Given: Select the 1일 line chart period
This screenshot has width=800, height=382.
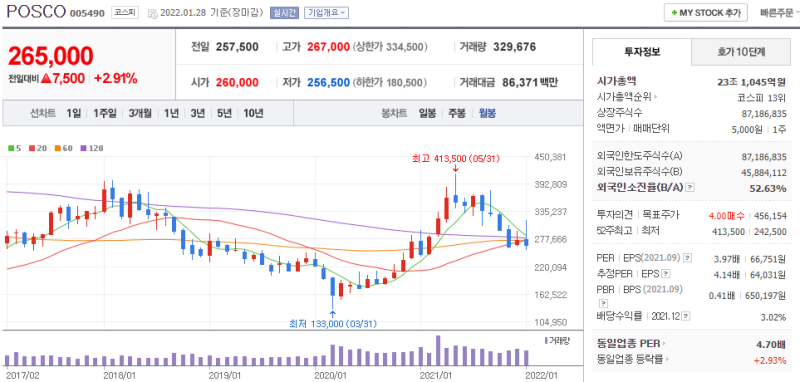Looking at the screenshot, I should [73, 113].
